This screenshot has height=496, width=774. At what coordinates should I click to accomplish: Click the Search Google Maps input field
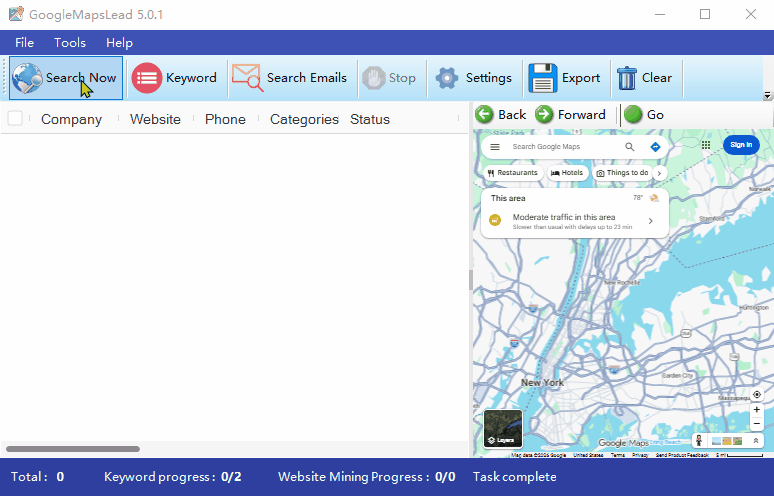(563, 147)
